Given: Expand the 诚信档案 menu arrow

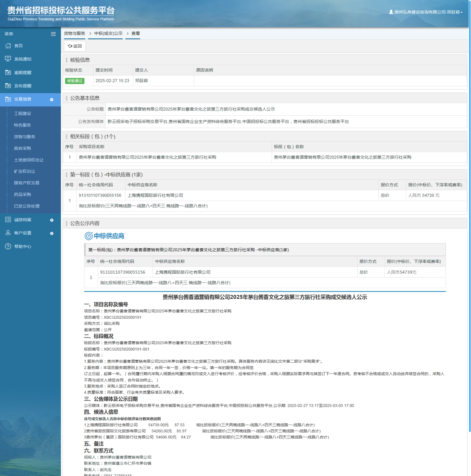Looking at the screenshot, I should 51,220.
